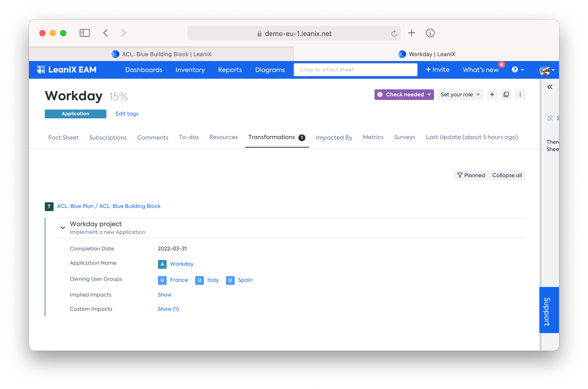Open the user avatar menu
Screen dimensions: 588x389
[x=547, y=70]
